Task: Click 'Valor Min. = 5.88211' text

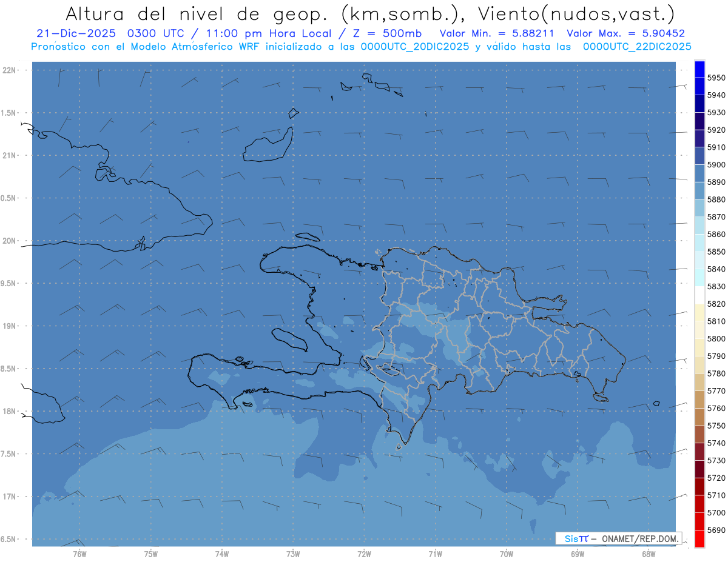Action: 497,33
